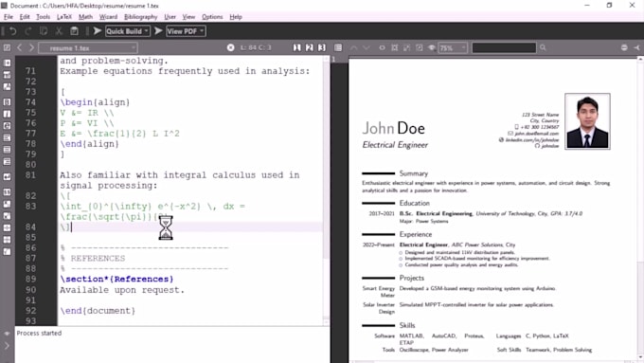
Task: Open the LaTeX menu
Action: 64,17
